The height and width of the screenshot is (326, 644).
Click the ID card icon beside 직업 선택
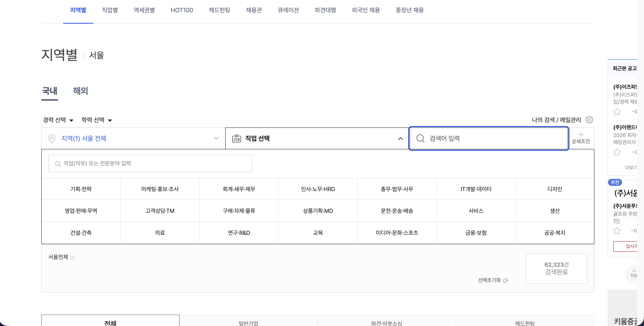click(x=236, y=138)
